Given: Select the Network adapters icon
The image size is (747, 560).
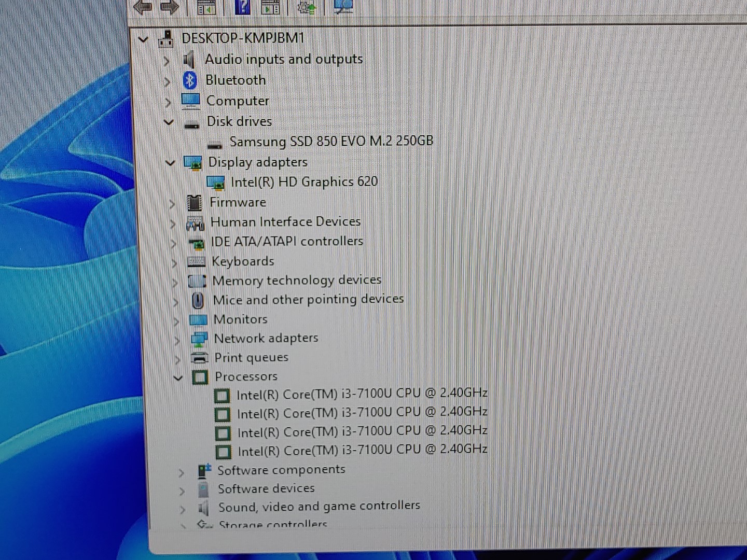Looking at the screenshot, I should (199, 339).
